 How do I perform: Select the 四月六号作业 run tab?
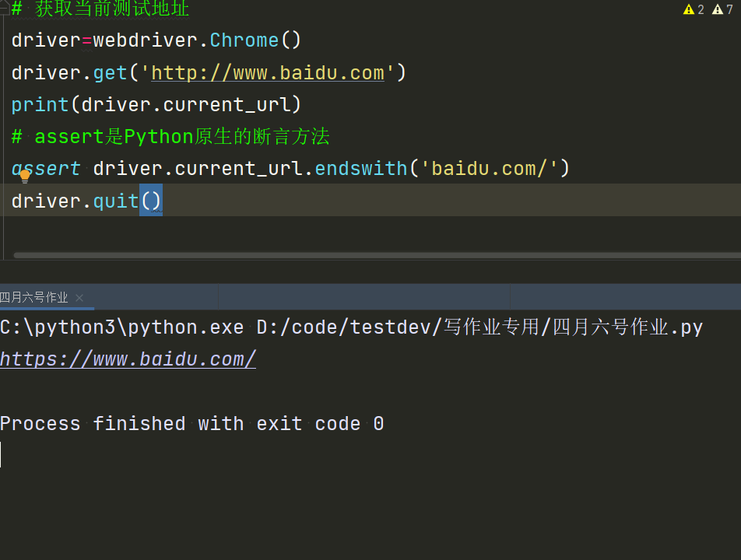click(34, 297)
